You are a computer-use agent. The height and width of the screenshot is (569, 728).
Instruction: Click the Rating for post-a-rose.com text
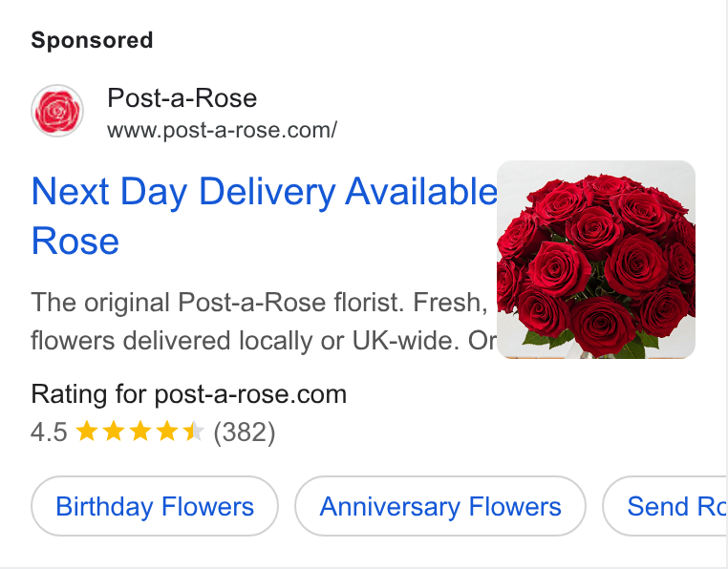click(189, 394)
